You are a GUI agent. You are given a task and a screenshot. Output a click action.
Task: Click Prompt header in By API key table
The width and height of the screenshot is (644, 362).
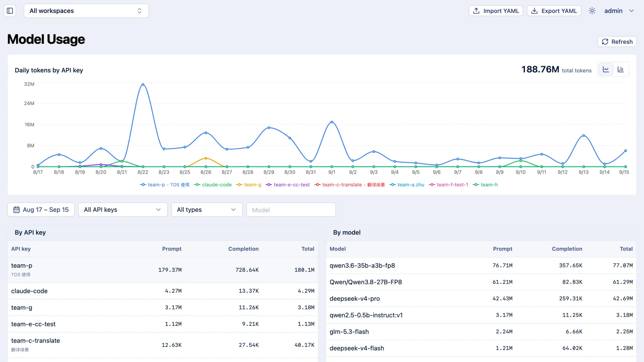point(172,249)
